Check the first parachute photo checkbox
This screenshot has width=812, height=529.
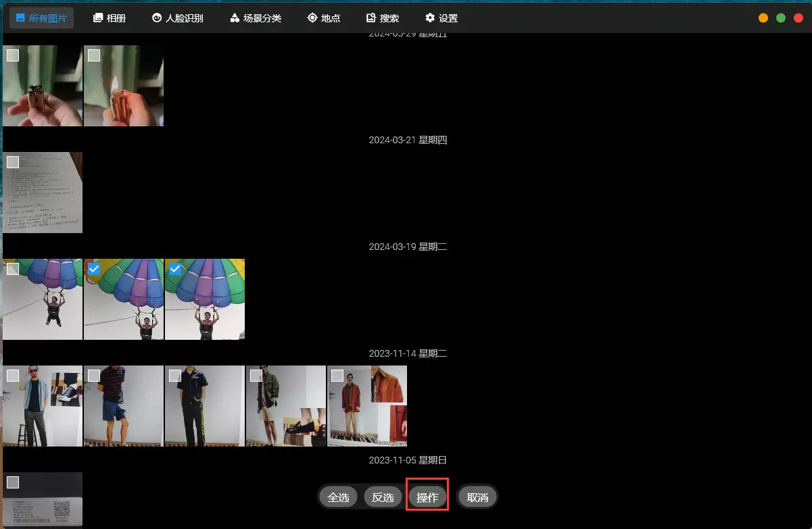(x=13, y=269)
